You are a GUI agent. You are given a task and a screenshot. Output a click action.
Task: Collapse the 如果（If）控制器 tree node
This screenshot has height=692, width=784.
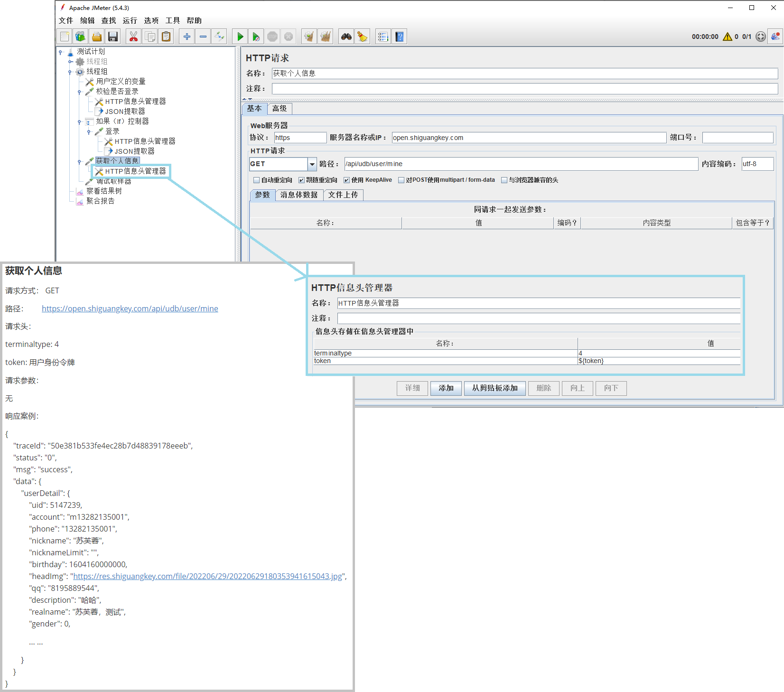click(x=79, y=122)
